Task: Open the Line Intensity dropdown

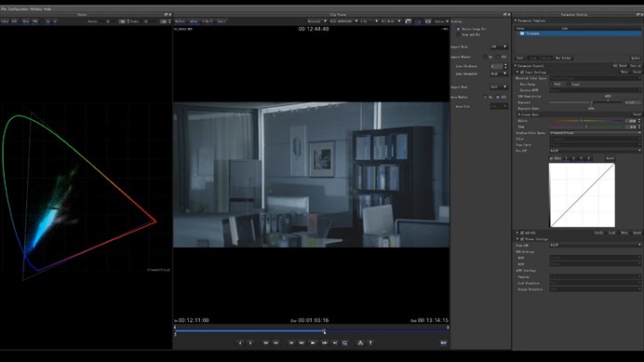Action: [x=499, y=74]
